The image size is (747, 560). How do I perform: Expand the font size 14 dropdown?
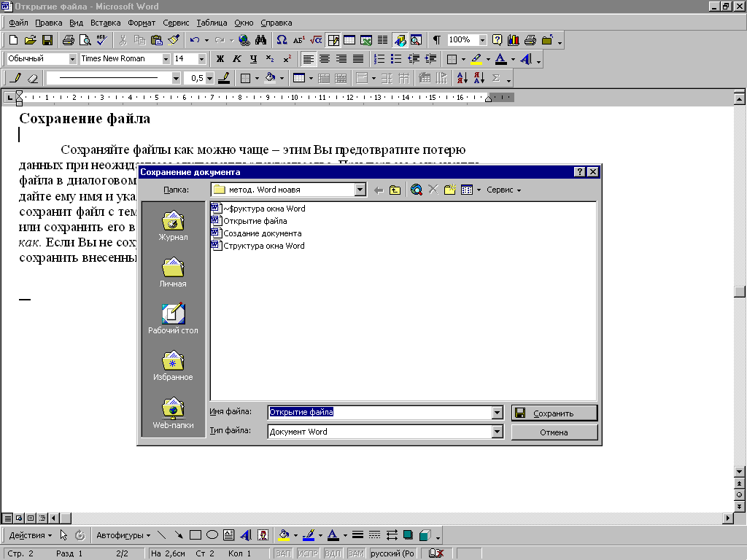click(x=201, y=58)
